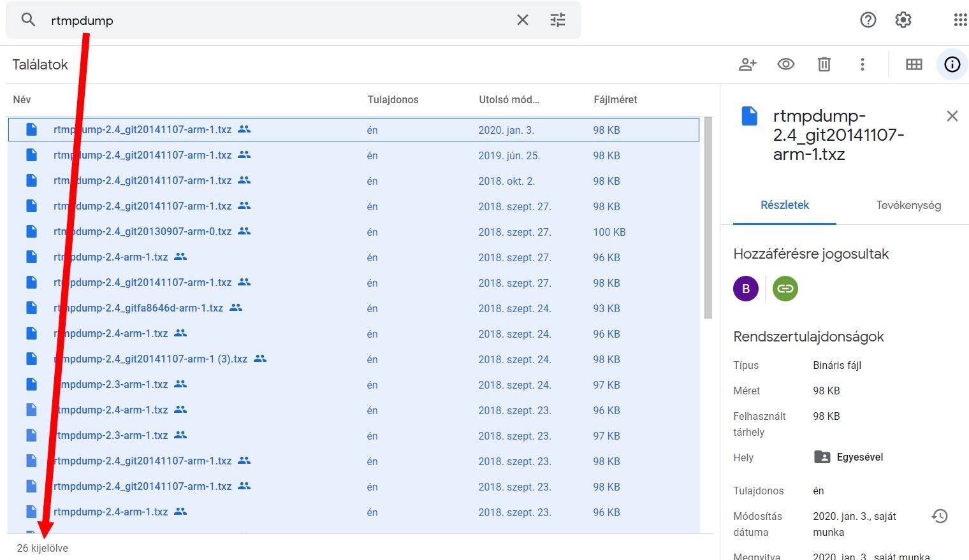Click file icon of 2019. jún. 25. row

coord(31,155)
